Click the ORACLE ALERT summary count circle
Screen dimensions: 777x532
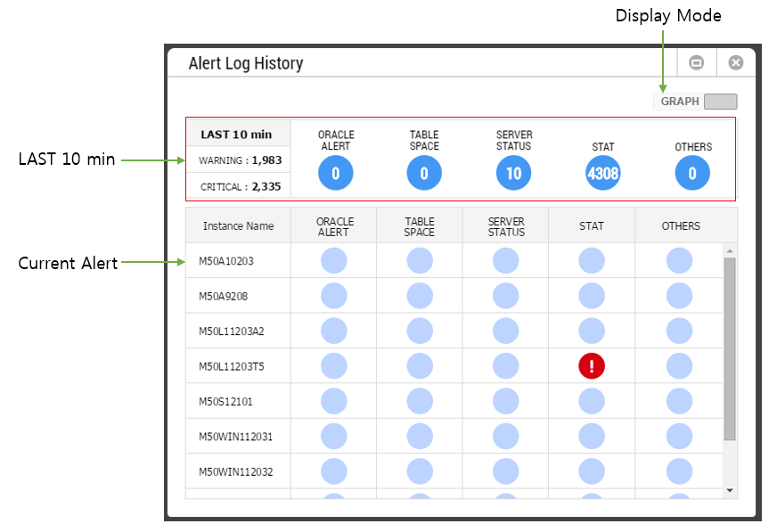(335, 173)
